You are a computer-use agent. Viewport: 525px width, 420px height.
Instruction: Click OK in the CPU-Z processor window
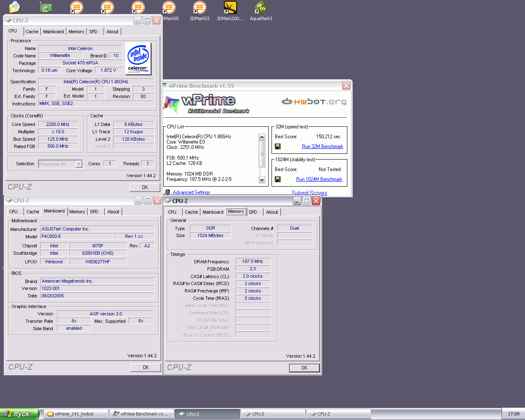(x=145, y=187)
